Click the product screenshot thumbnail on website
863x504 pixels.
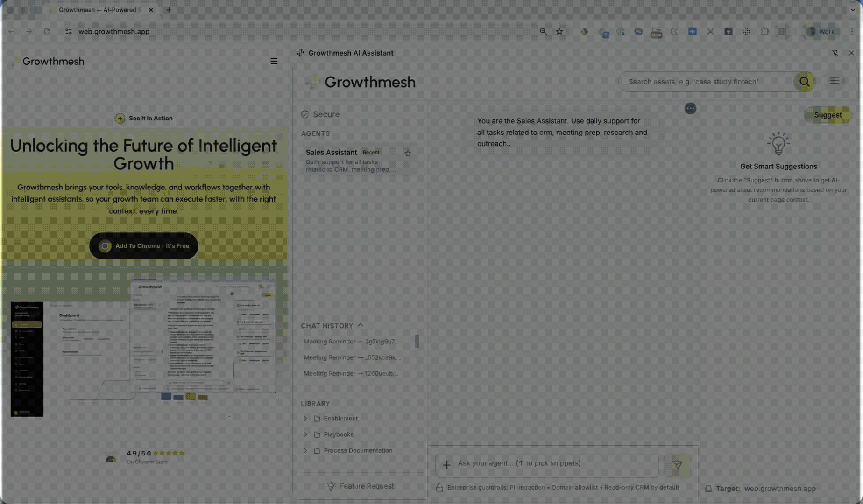(x=143, y=346)
